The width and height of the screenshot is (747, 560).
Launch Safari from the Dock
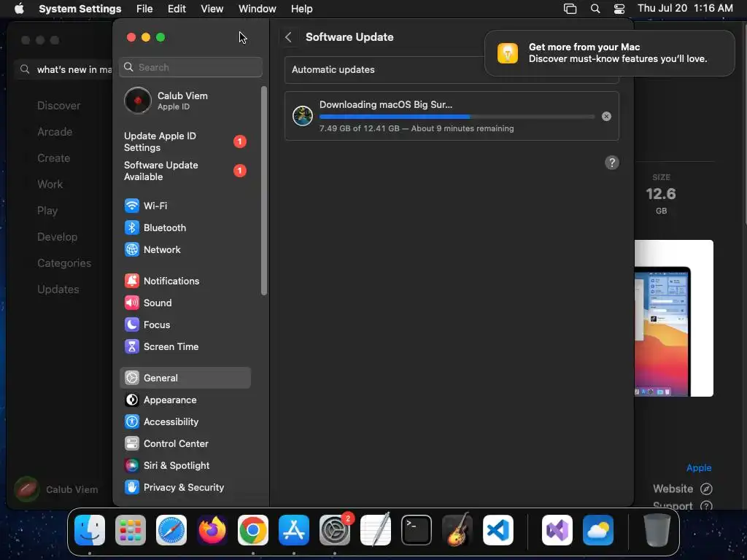[x=171, y=530]
